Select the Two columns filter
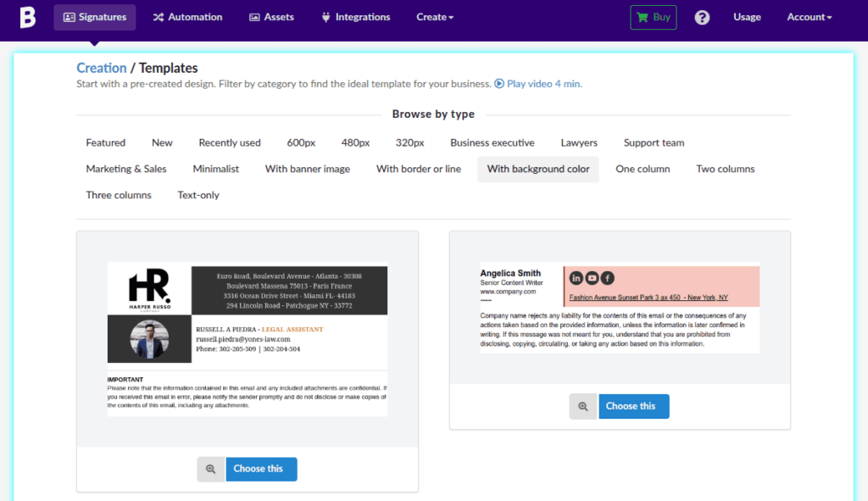868x501 pixels. (x=726, y=169)
